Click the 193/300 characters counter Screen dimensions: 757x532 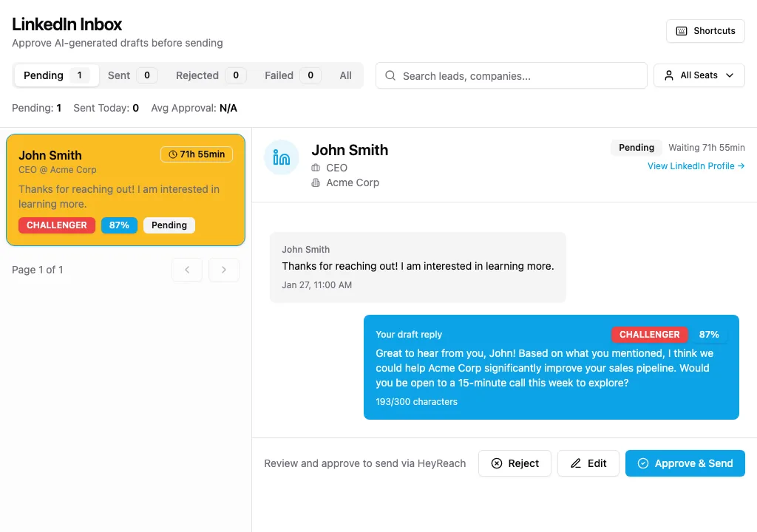416,402
